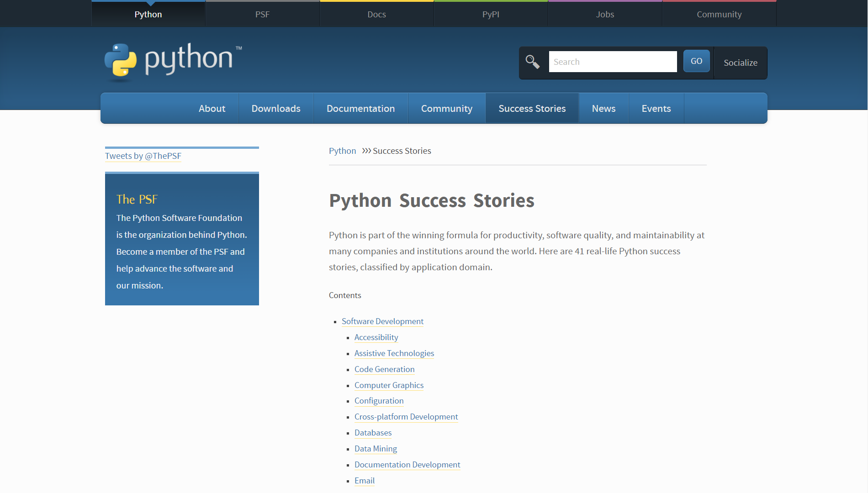
Task: Select the Python tab in top bar
Action: 148,14
